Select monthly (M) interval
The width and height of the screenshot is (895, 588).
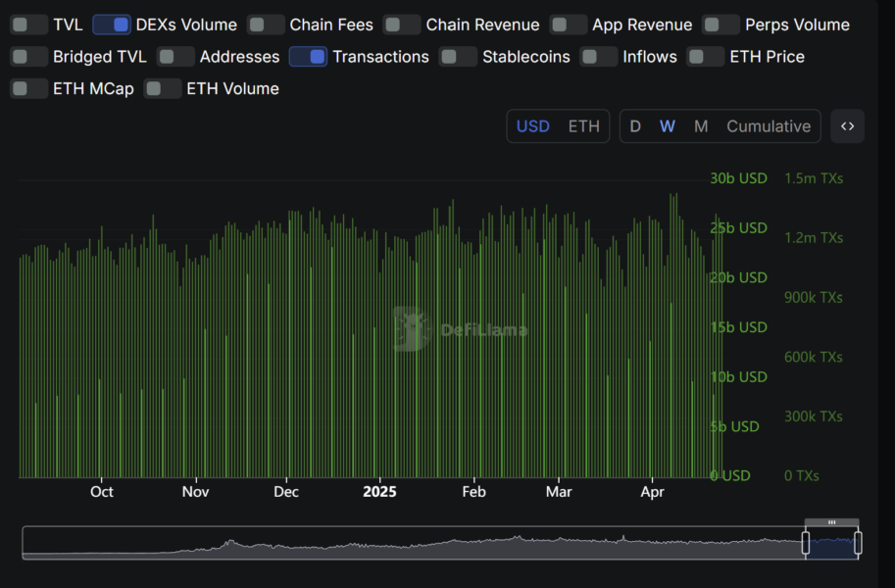click(701, 126)
